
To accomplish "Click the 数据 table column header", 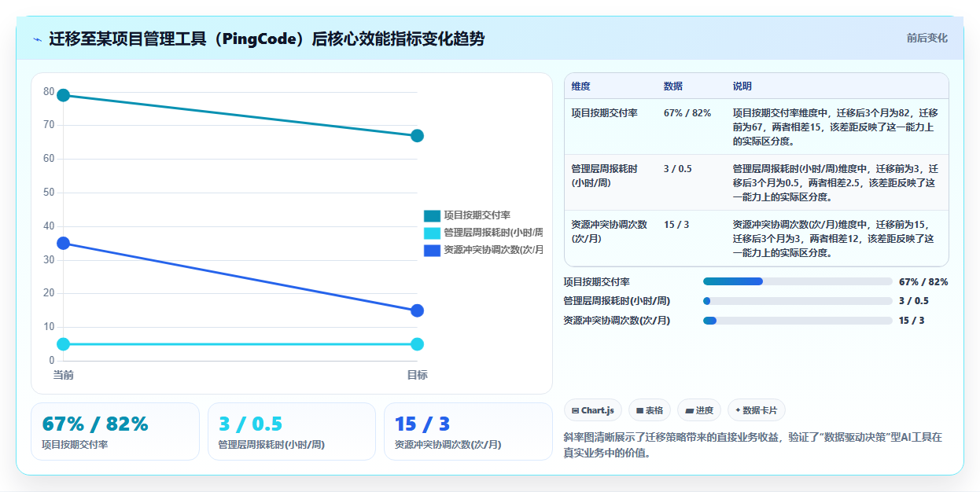I will click(x=673, y=86).
